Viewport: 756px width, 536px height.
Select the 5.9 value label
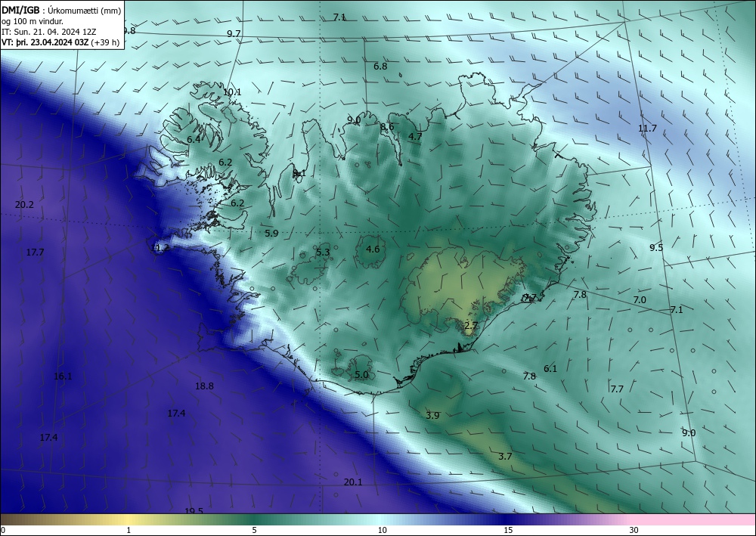272,234
